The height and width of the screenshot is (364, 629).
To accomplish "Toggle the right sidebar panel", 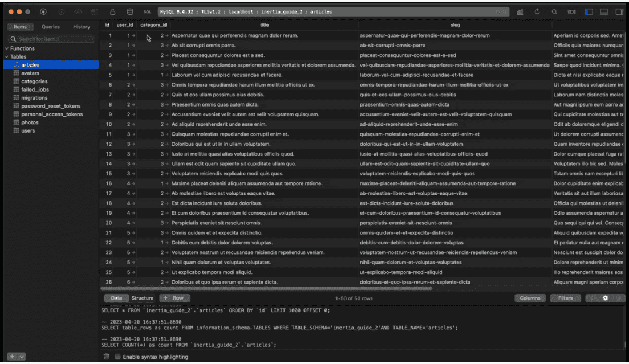I will click(x=619, y=11).
